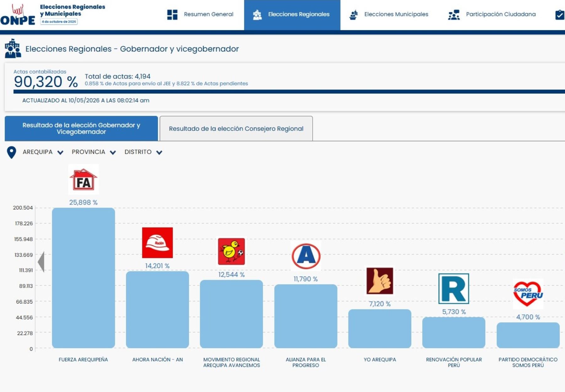The image size is (565, 392).
Task: Click the Participación Ciudadana people icon
Action: (454, 15)
